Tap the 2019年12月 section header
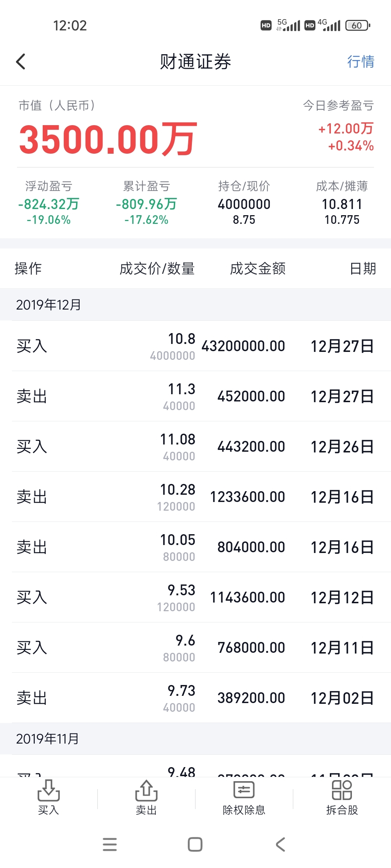391x868 pixels. pyautogui.click(x=195, y=305)
